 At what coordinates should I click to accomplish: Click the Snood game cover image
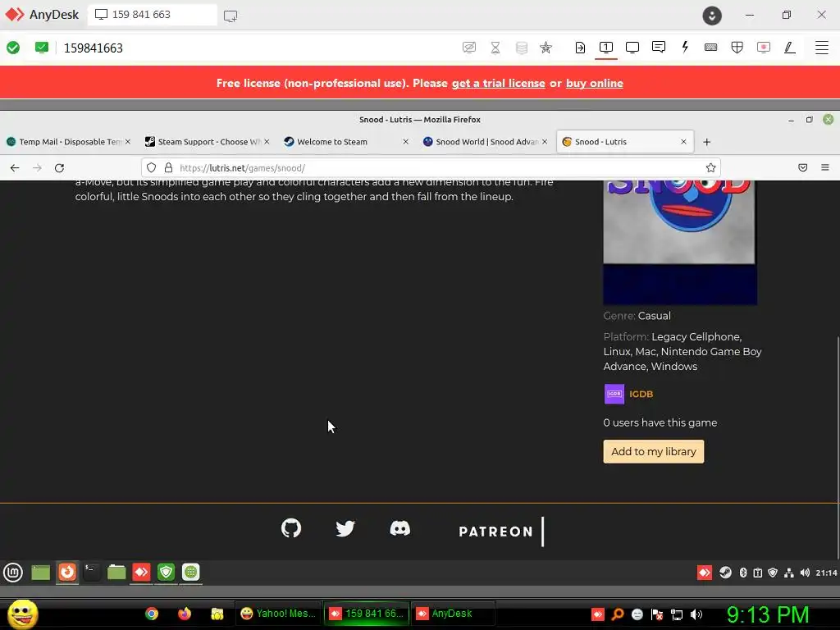680,242
